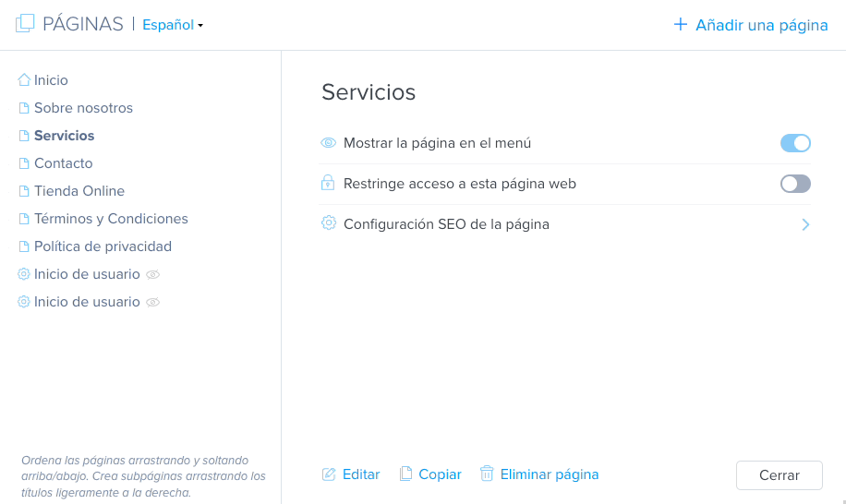Click the trash can icon for deleting
The width and height of the screenshot is (846, 504).
coord(487,474)
